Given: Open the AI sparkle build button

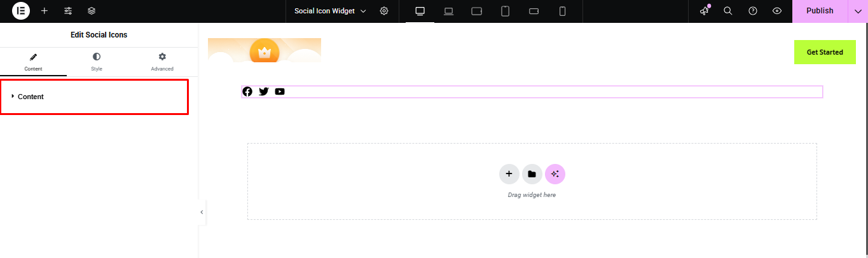Looking at the screenshot, I should [x=555, y=173].
